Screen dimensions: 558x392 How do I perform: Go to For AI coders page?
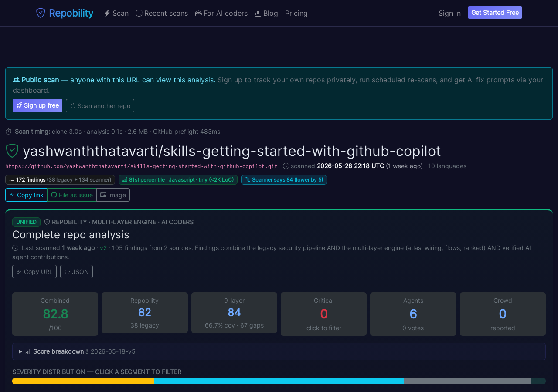point(221,13)
